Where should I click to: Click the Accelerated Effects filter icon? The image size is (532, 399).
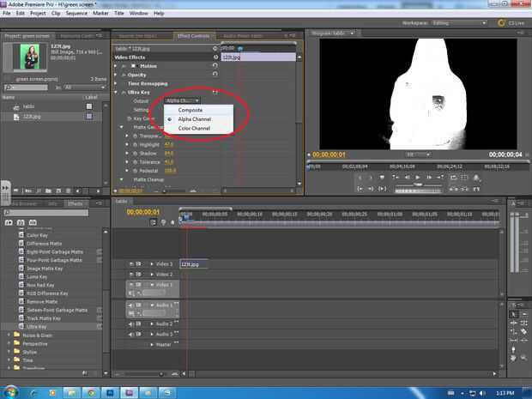[x=9, y=222]
